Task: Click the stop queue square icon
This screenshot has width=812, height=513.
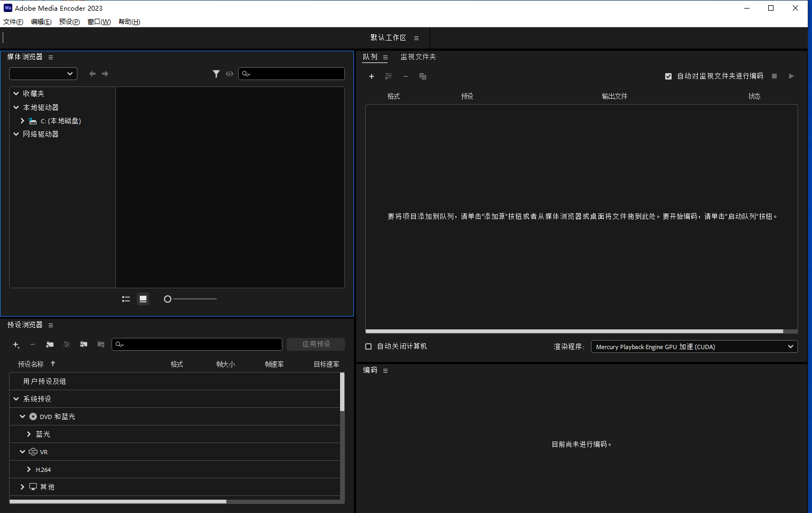Action: click(x=774, y=76)
